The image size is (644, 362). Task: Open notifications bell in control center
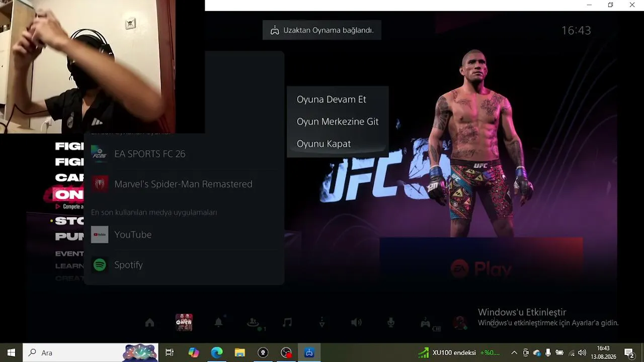pos(218,323)
